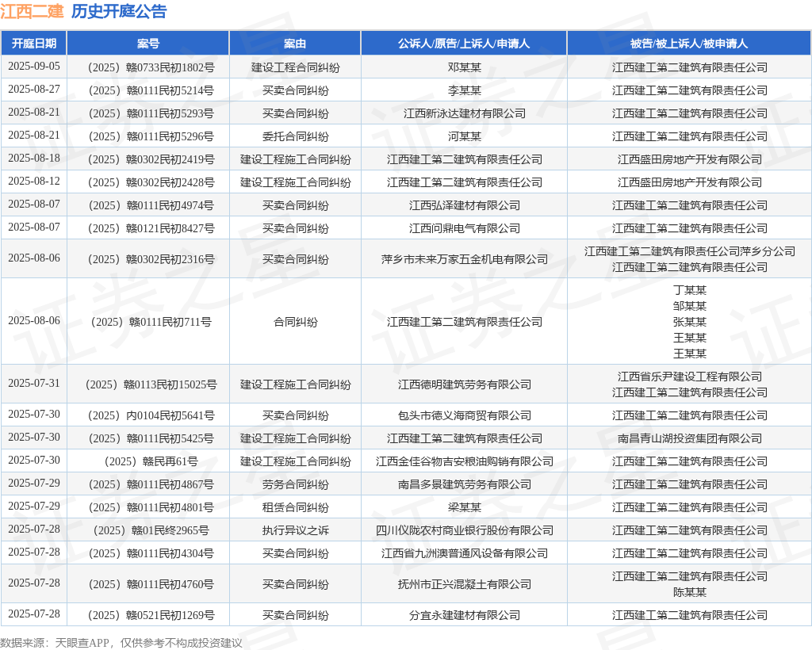
Task: Click the 数据来源 天眼查APP footer note
Action: pos(121,643)
